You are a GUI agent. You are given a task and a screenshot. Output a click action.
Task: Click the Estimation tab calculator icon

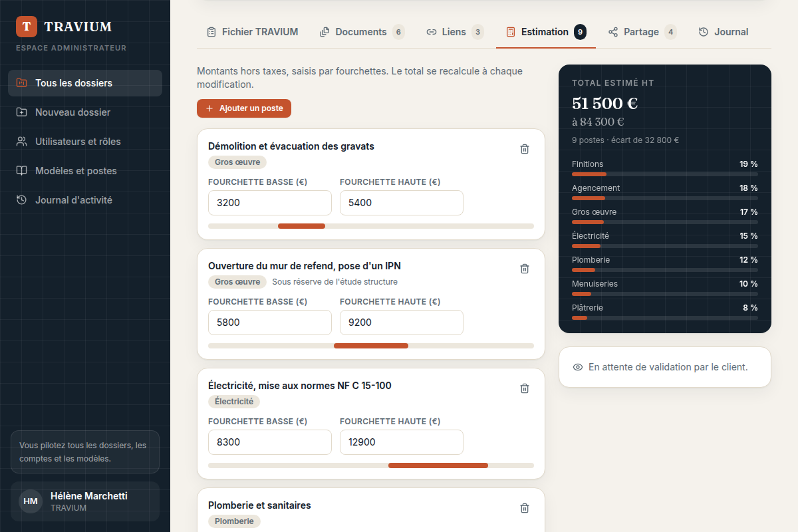pyautogui.click(x=511, y=32)
